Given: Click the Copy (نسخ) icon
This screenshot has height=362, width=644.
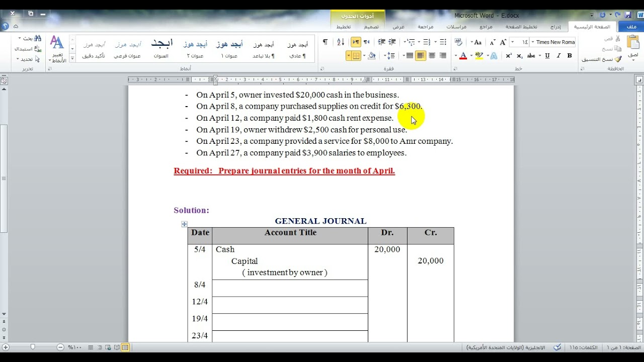Looking at the screenshot, I should tap(618, 49).
